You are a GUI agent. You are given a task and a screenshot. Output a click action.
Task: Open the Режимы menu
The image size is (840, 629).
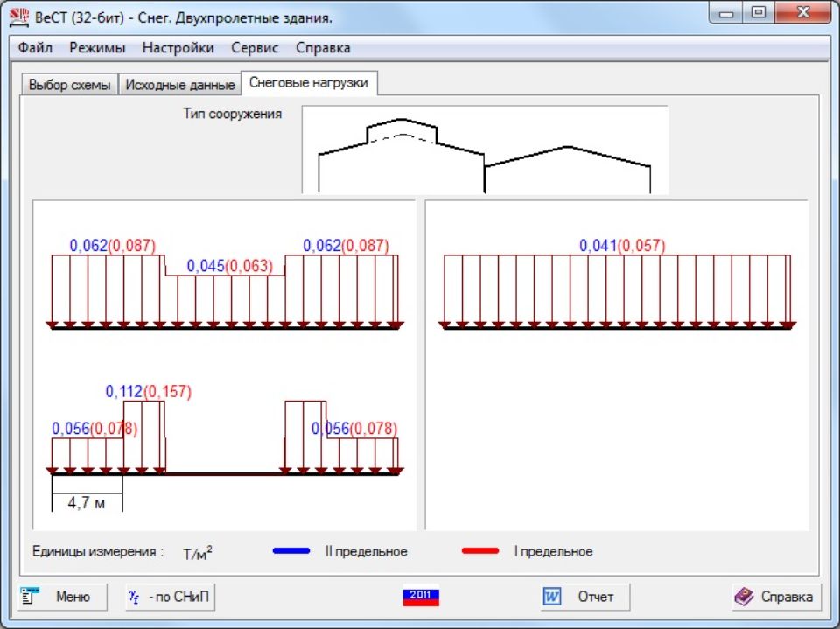click(x=97, y=48)
